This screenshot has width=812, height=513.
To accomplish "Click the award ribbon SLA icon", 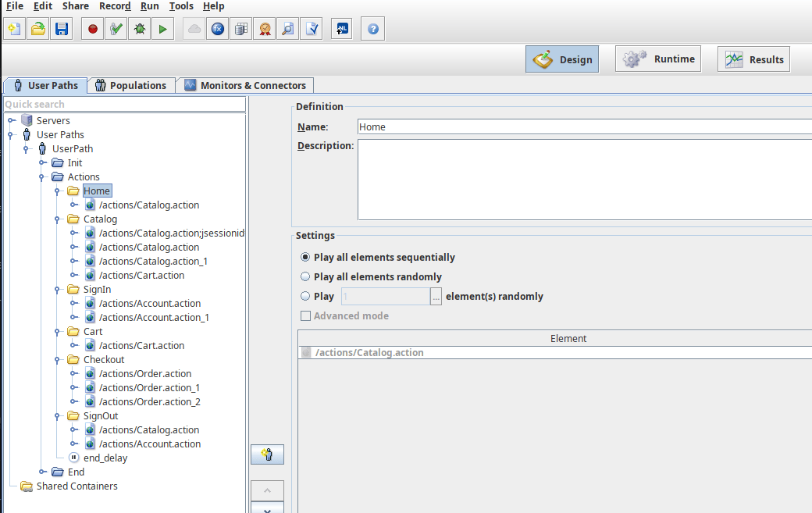I will (265, 29).
